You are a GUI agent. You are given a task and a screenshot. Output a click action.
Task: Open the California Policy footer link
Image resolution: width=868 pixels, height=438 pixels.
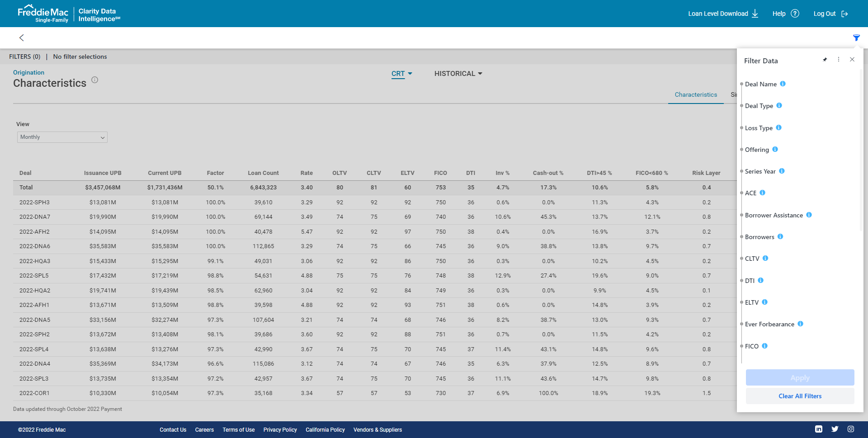[325, 430]
